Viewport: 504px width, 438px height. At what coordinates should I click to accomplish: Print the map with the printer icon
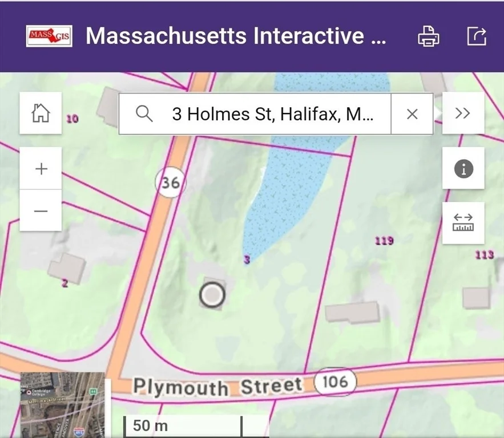[429, 36]
